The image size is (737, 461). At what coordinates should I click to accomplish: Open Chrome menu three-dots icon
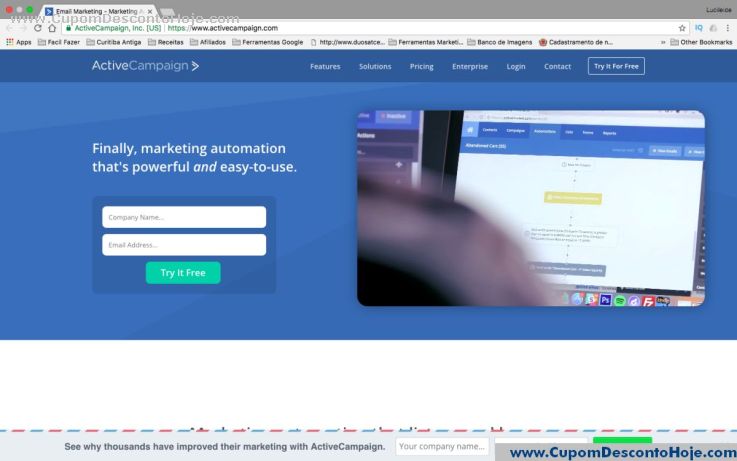[x=728, y=28]
